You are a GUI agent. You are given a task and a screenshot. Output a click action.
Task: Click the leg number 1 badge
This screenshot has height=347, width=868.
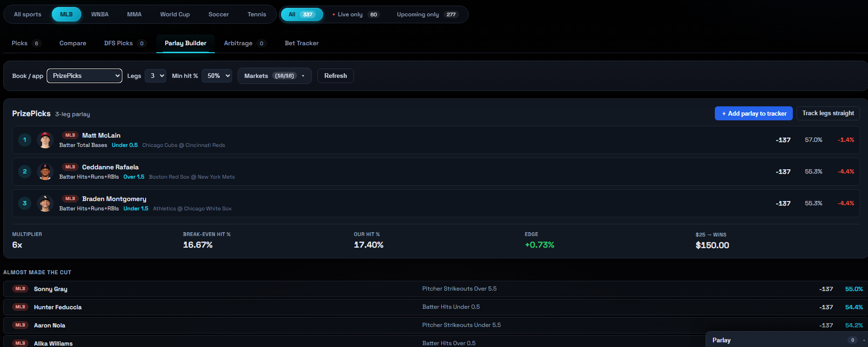[25, 140]
